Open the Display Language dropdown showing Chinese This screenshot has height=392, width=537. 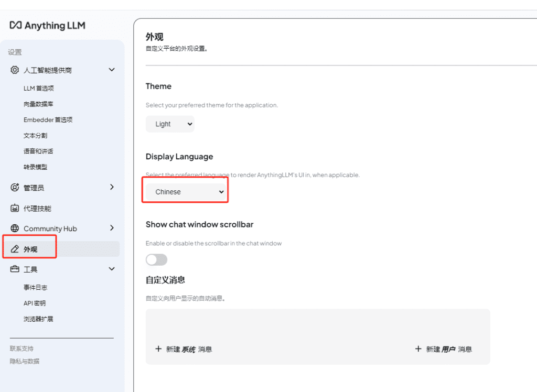click(186, 192)
